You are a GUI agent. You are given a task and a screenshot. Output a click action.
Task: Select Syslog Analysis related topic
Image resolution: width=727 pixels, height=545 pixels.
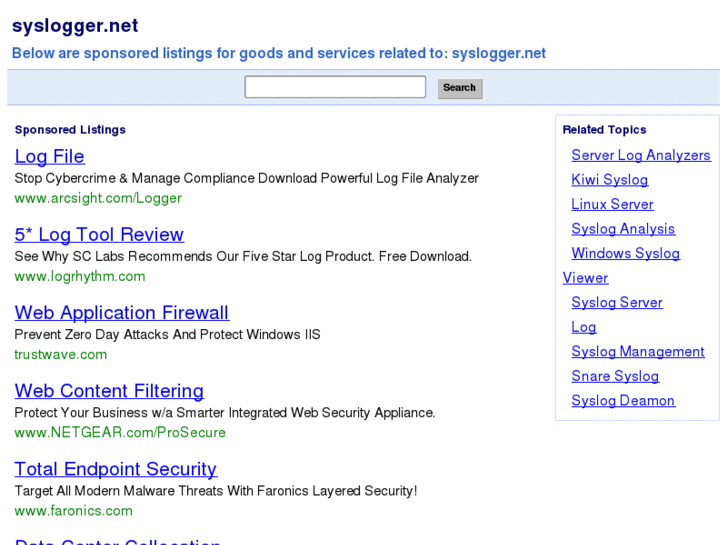pyautogui.click(x=623, y=229)
